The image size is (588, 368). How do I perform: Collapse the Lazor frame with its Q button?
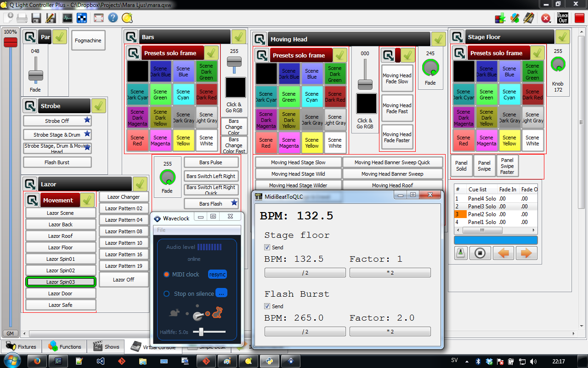pos(30,184)
